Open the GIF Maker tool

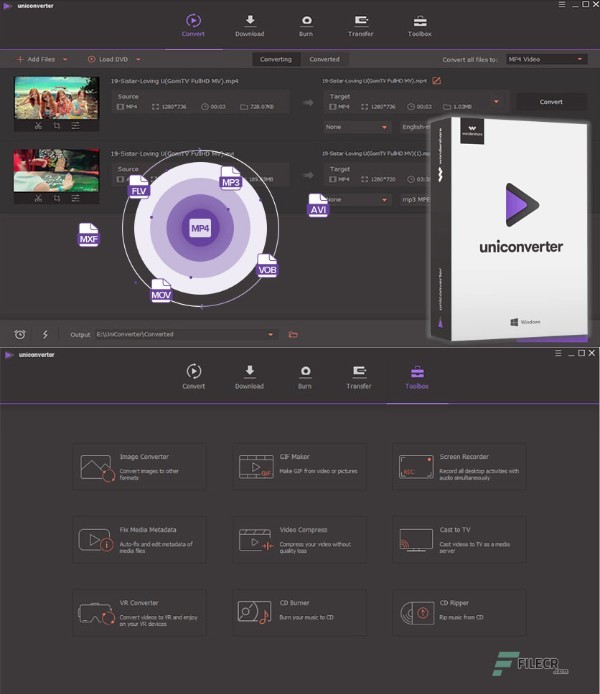[x=300, y=467]
